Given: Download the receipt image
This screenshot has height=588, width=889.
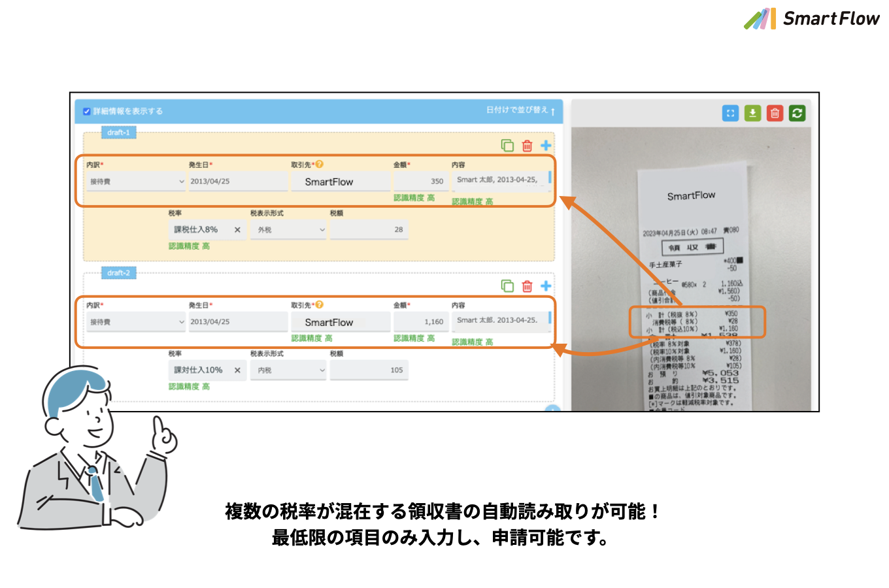Looking at the screenshot, I should (752, 113).
